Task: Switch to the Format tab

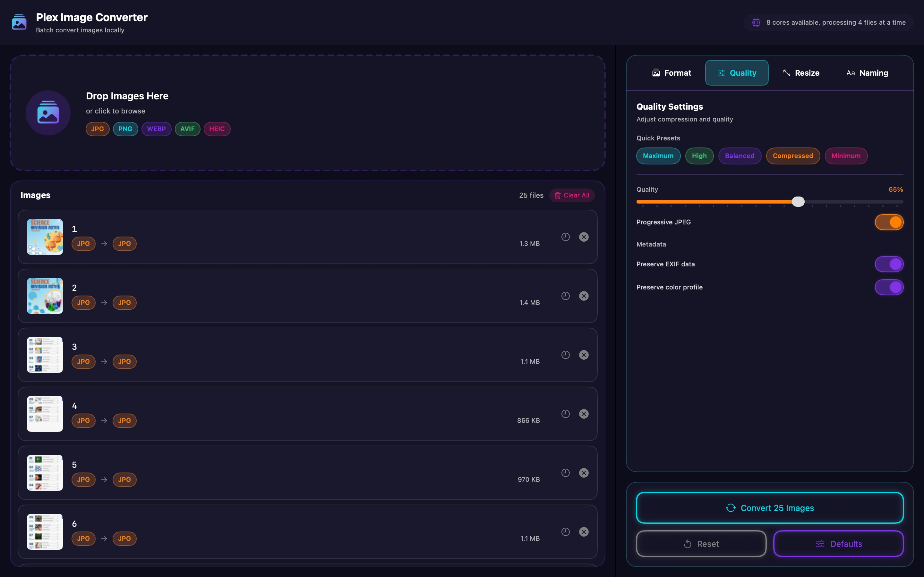Action: [672, 73]
